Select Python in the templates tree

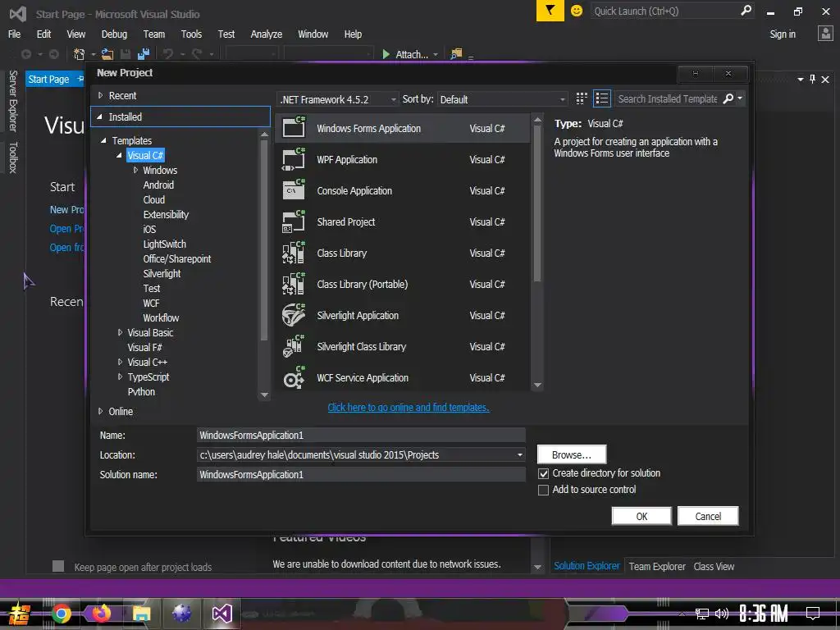pos(141,391)
